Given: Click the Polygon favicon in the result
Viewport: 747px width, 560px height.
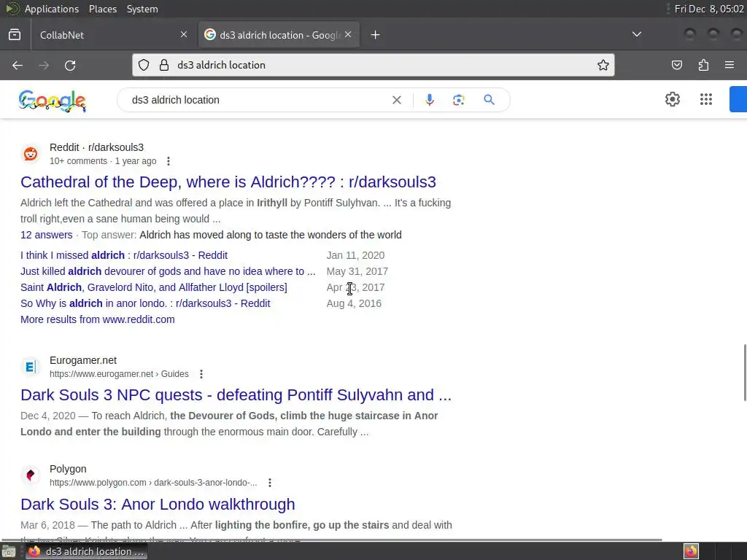Looking at the screenshot, I should 31,475.
